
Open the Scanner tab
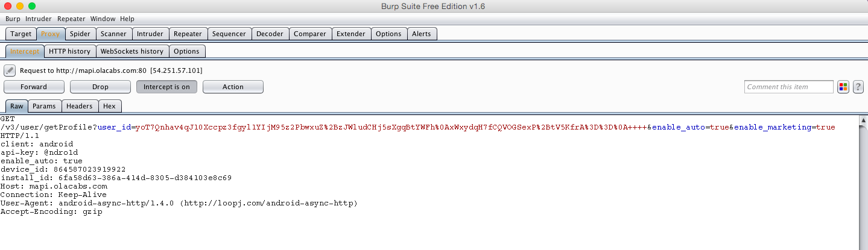[113, 34]
